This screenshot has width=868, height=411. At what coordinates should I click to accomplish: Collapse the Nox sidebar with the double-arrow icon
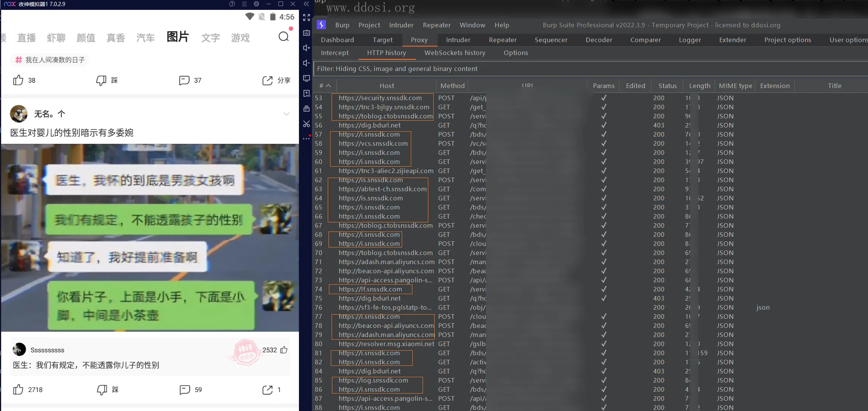tap(307, 4)
